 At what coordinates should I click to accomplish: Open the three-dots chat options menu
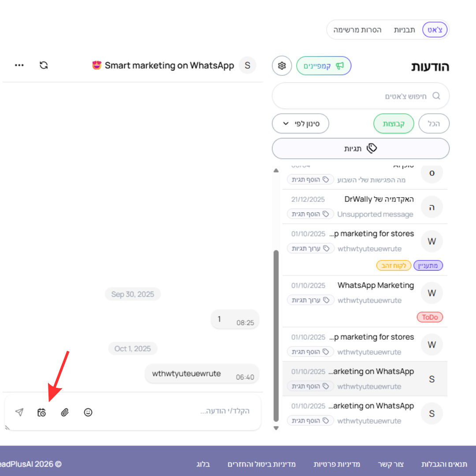pyautogui.click(x=19, y=65)
